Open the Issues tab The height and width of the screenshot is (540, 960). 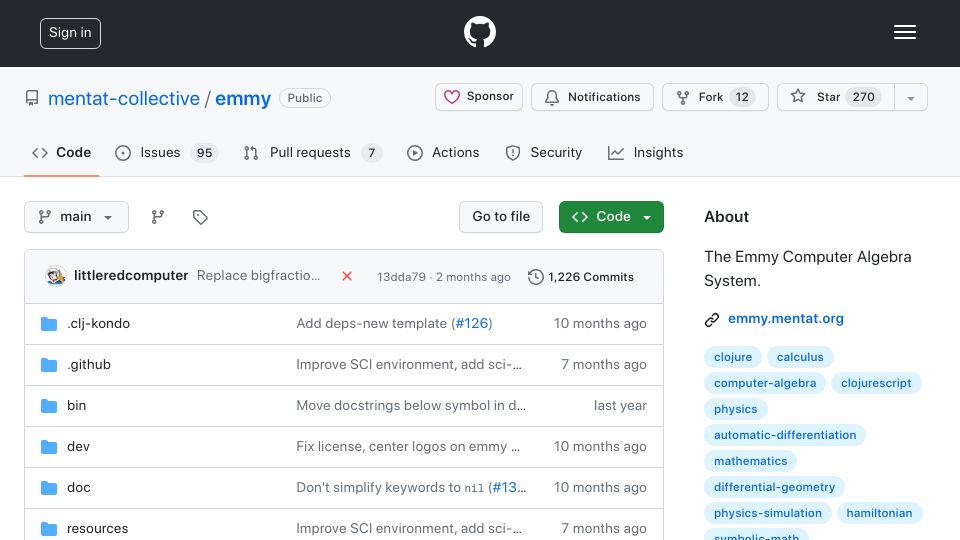pyautogui.click(x=166, y=152)
